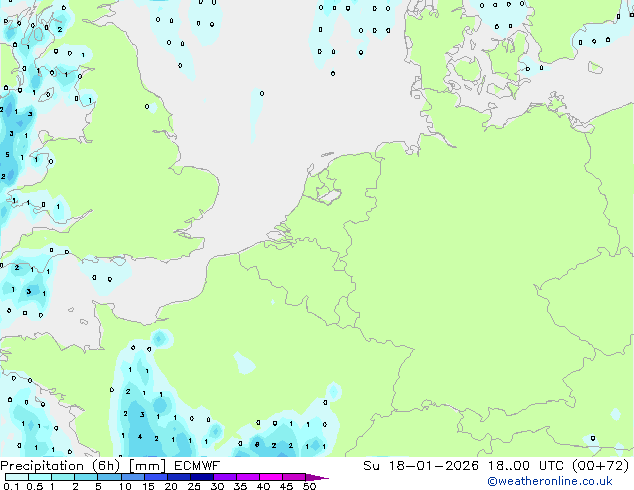The image size is (634, 490).
Task: Click the over-50 arrow tip of legend
Action: click(317, 478)
